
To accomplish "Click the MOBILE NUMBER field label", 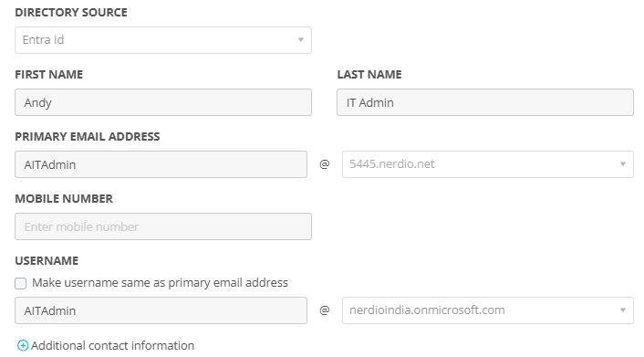I will (64, 199).
